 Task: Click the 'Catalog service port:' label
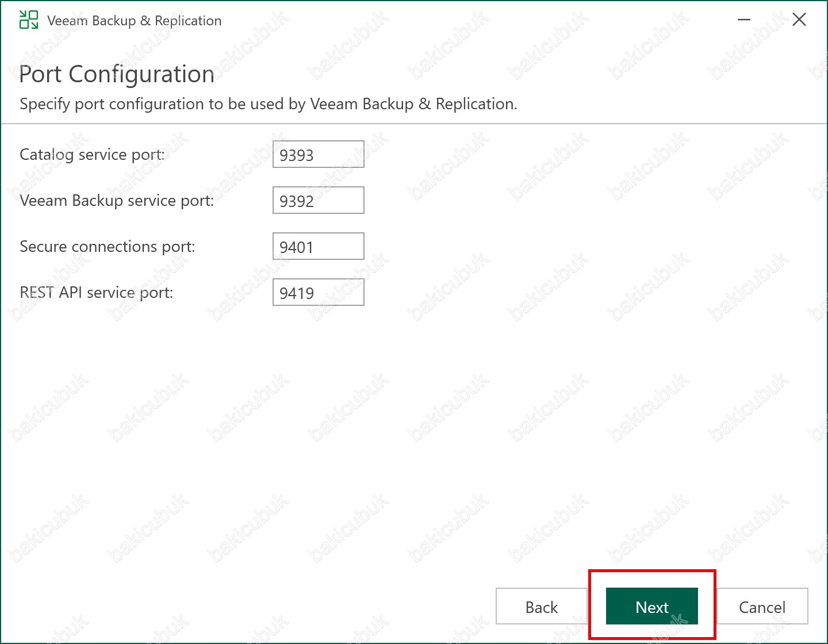click(92, 155)
